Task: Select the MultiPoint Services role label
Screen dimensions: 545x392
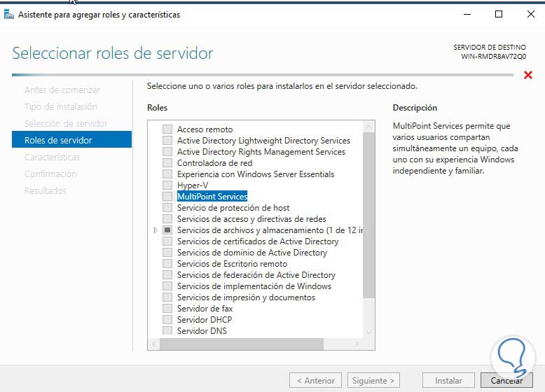Action: point(212,197)
